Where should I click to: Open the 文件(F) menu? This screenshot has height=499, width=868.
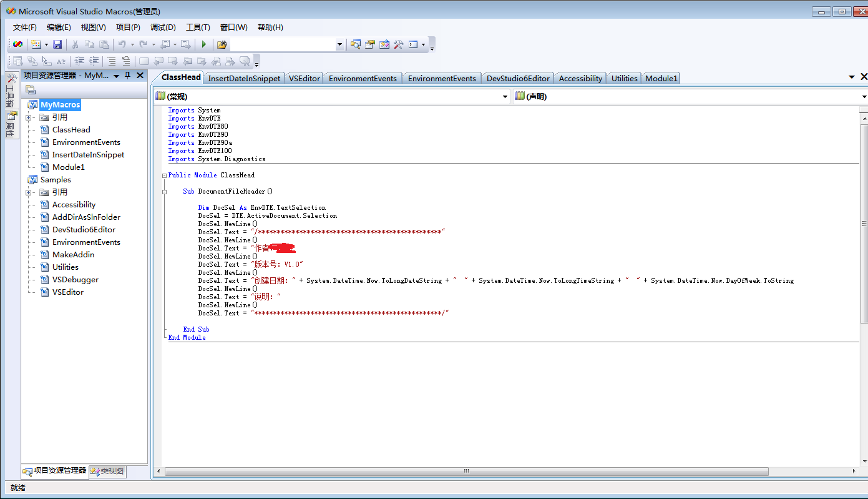click(25, 27)
